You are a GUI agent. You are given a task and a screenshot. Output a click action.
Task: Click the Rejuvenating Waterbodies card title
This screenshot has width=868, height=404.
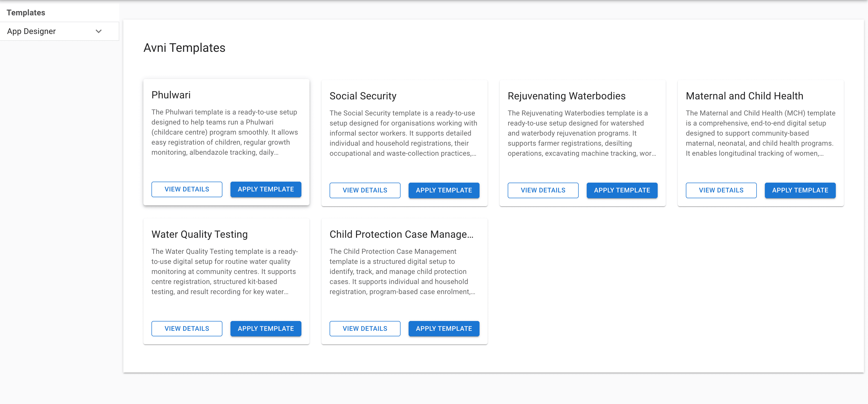pyautogui.click(x=566, y=96)
